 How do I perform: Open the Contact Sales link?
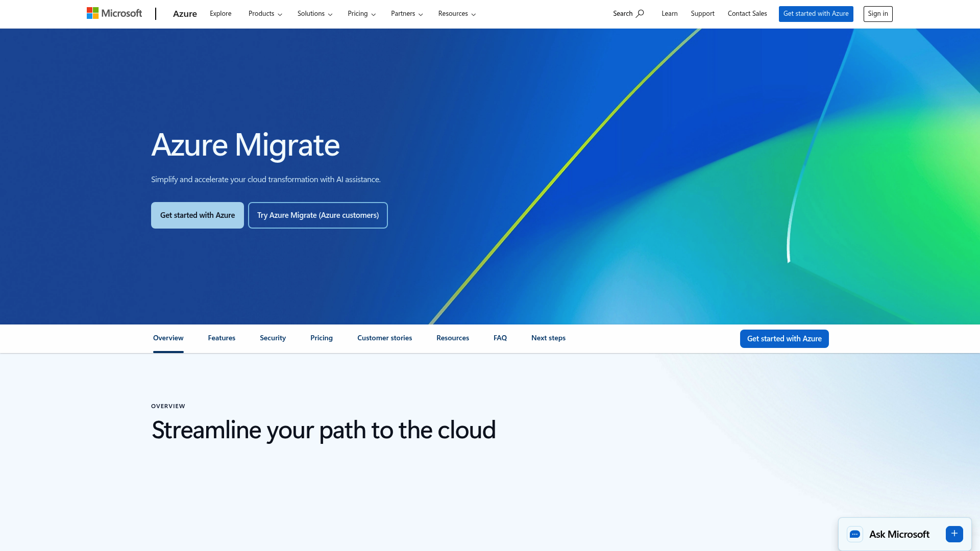pyautogui.click(x=747, y=13)
